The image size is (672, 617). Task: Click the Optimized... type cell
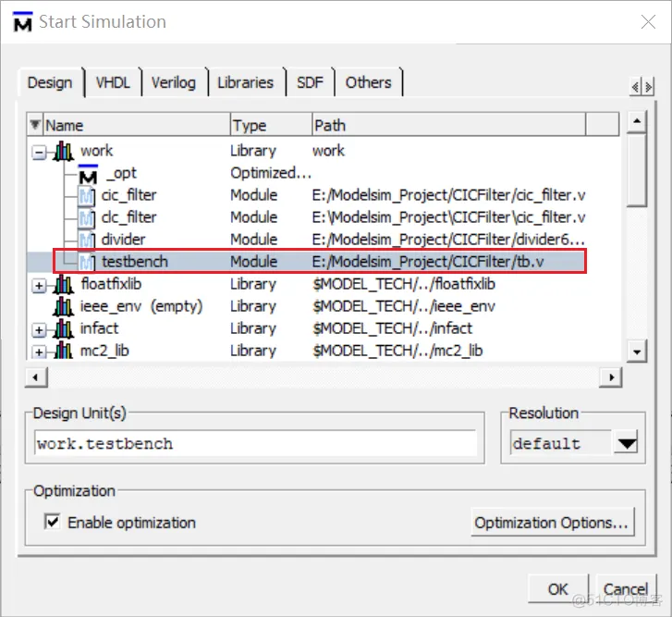(271, 173)
